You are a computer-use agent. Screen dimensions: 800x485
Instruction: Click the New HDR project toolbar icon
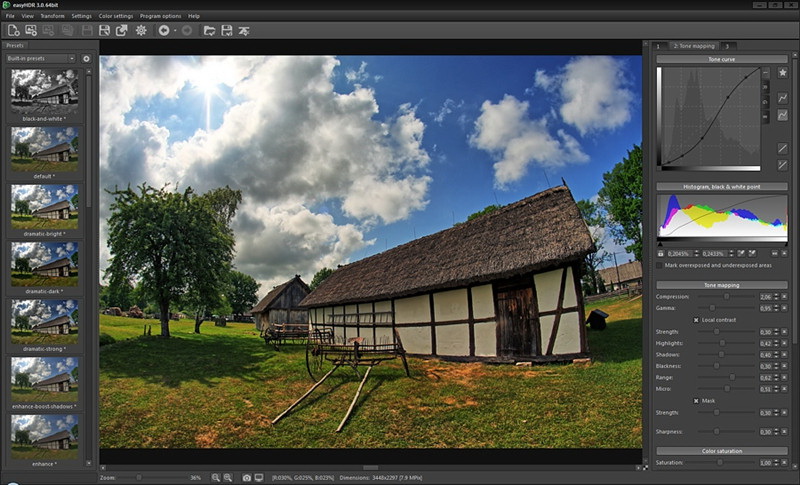[13, 31]
